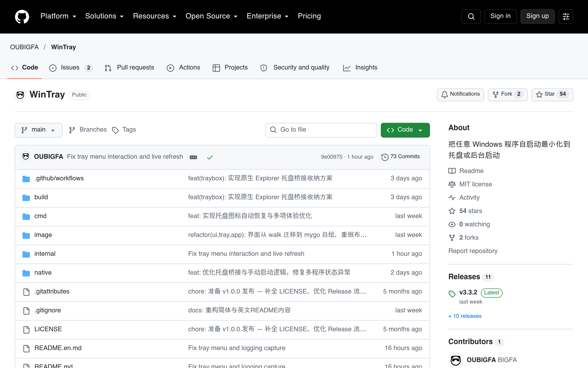
Task: Click the search magnifier icon button
Action: click(471, 16)
